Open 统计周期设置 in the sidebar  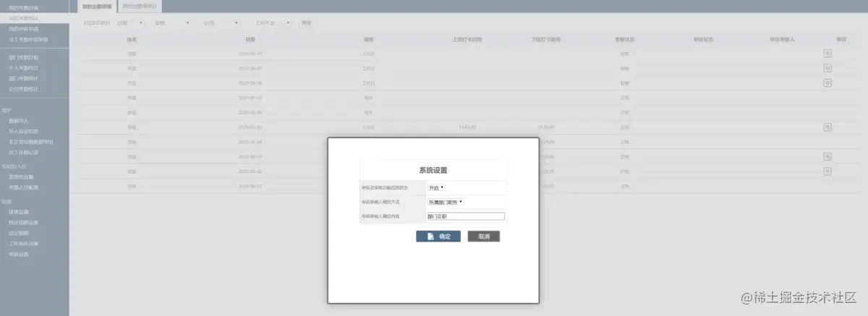tap(23, 223)
